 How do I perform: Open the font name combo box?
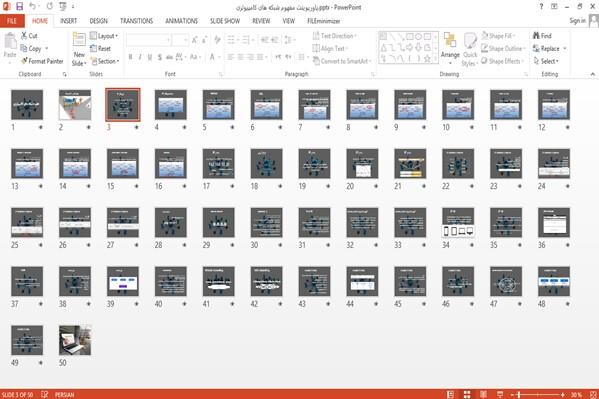148,39
